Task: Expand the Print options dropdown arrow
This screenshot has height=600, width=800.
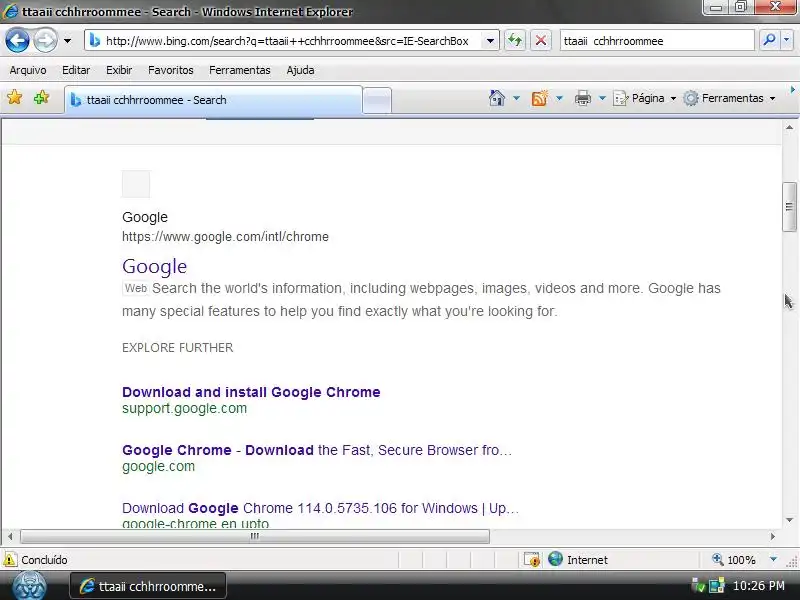Action: (x=602, y=98)
